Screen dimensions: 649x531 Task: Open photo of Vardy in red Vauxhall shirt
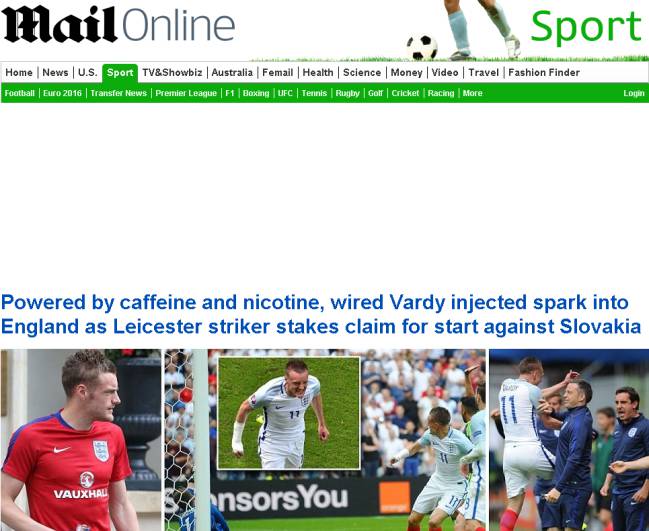coord(81,440)
